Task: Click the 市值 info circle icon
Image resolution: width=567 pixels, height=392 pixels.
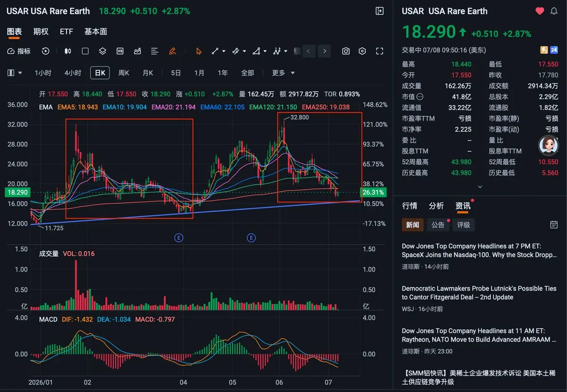Action: coord(420,97)
